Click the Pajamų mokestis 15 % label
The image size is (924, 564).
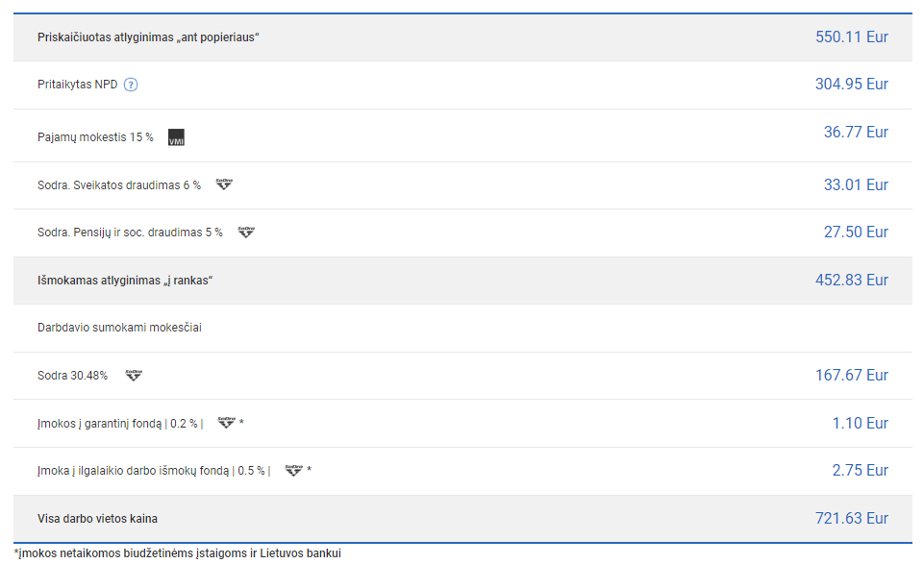tap(95, 137)
